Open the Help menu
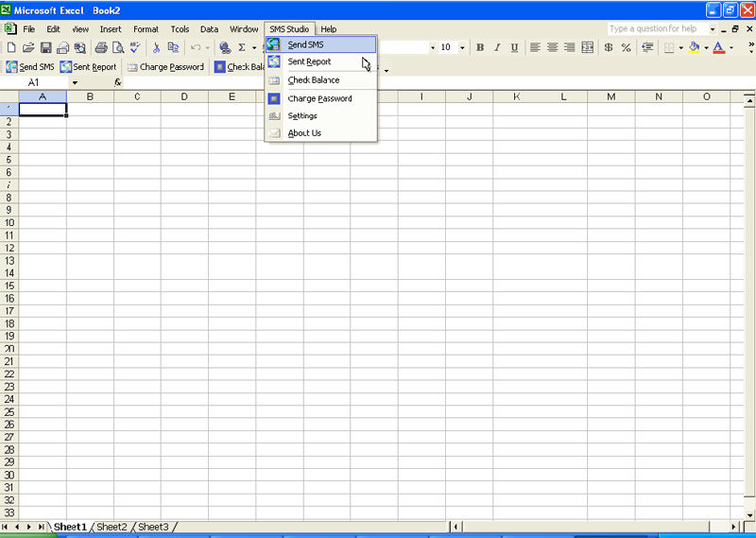This screenshot has width=756, height=538. click(x=328, y=29)
